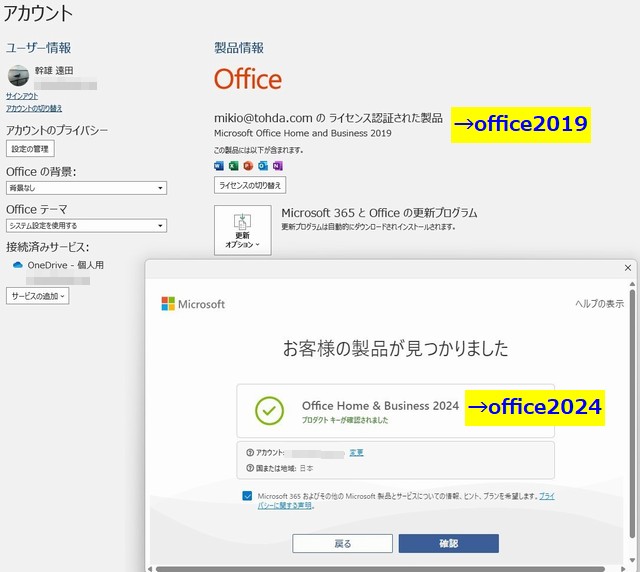Open the Office テーマ dropdown

click(86, 225)
